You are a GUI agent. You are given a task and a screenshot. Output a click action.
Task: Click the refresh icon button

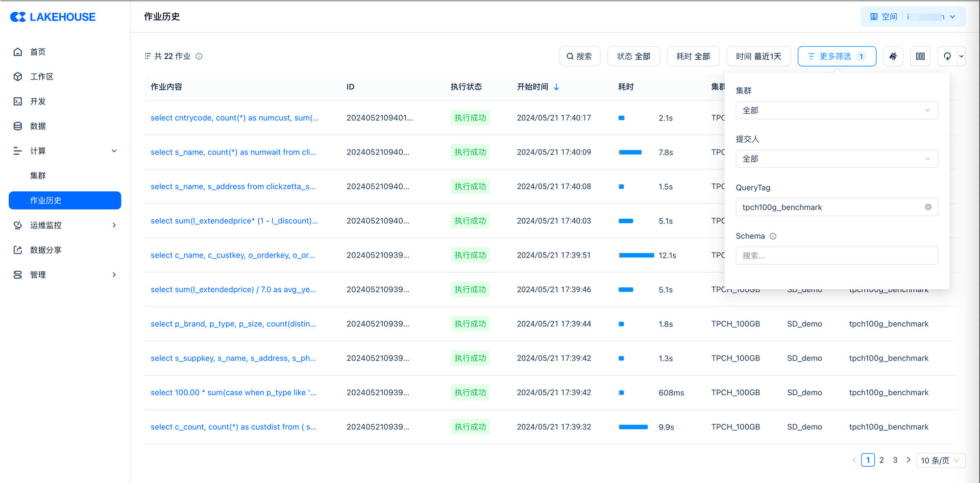pyautogui.click(x=947, y=56)
